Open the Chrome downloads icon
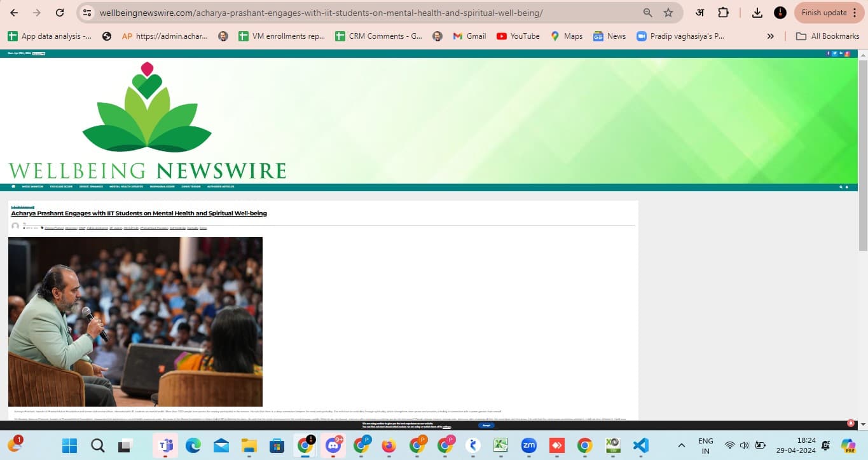Viewport: 868px width, 460px height. 757,13
